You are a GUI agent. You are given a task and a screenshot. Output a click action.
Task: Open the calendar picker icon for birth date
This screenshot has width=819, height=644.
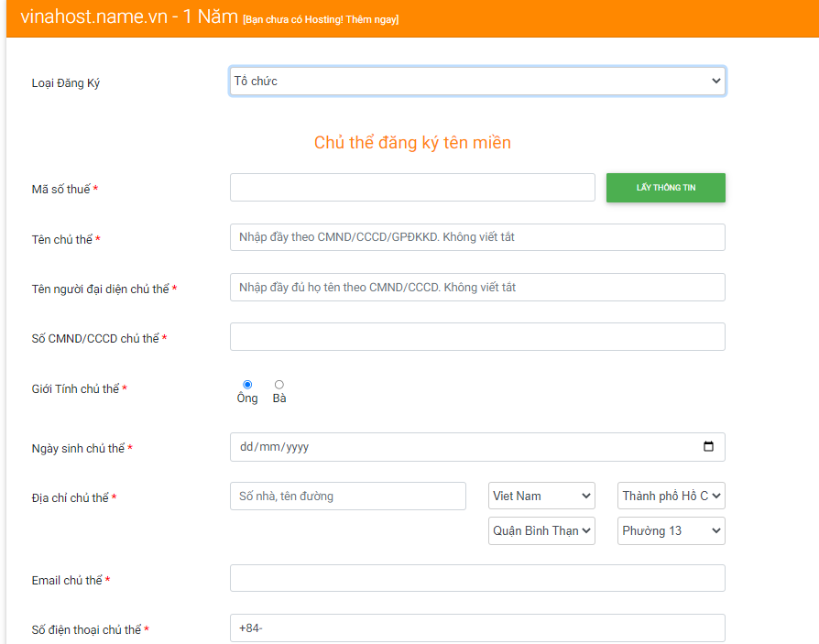(x=708, y=446)
